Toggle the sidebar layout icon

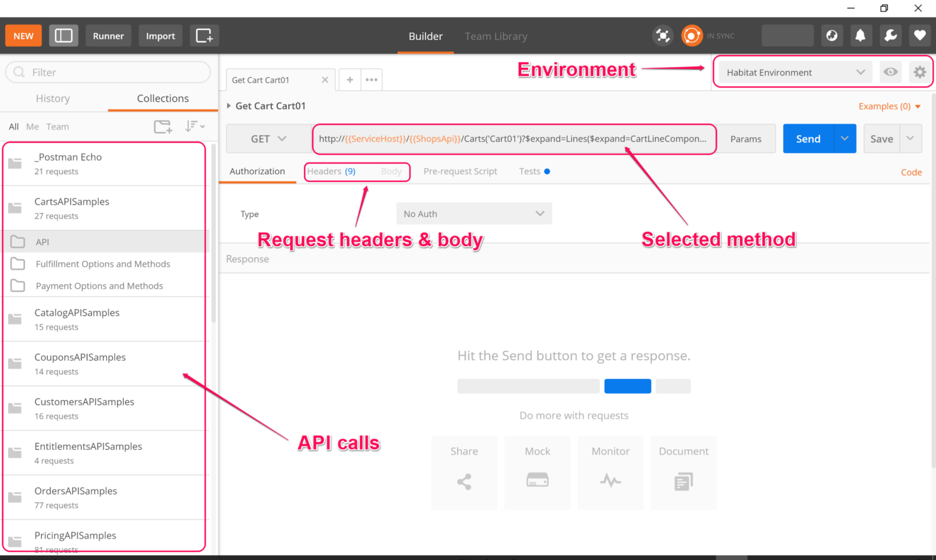[x=64, y=36]
